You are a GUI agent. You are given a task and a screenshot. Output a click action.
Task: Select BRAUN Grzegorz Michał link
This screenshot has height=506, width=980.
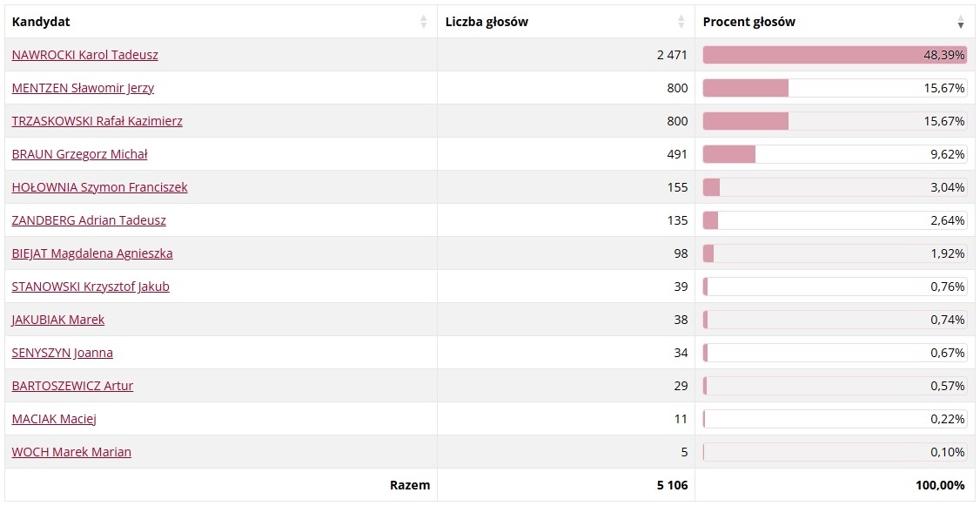point(80,154)
